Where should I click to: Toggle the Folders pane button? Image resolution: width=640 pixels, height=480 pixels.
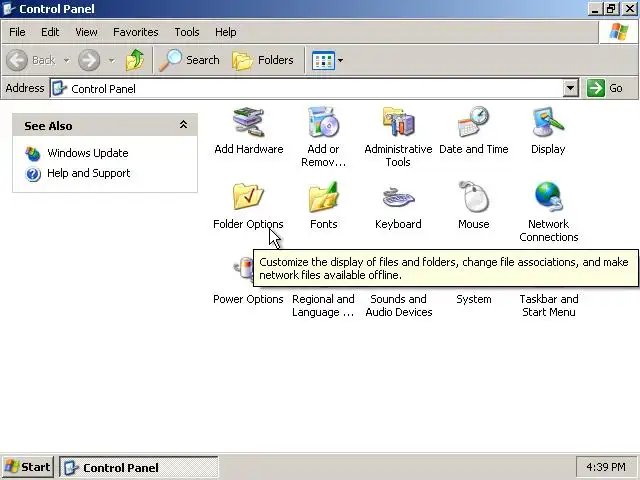pos(263,60)
